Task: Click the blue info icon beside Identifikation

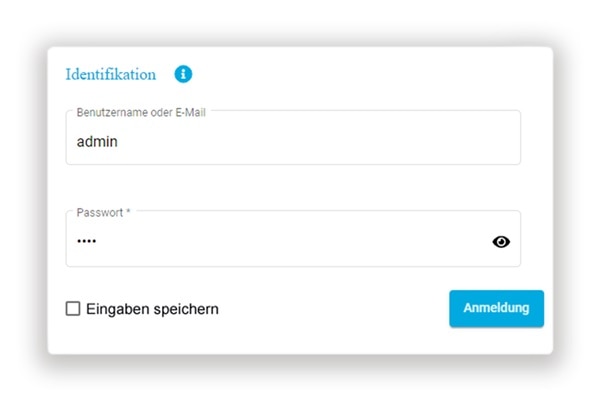Action: 183,74
